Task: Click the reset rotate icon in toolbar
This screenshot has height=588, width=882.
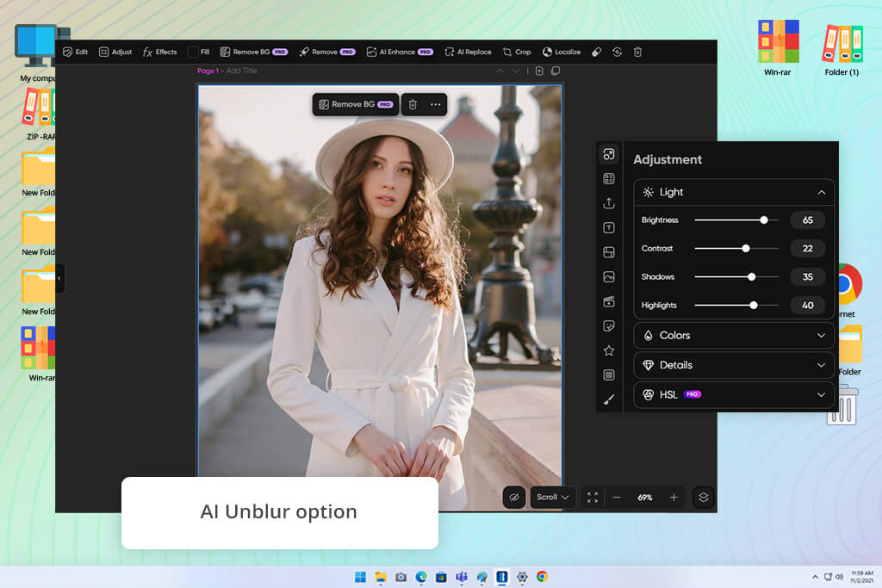Action: coord(617,52)
